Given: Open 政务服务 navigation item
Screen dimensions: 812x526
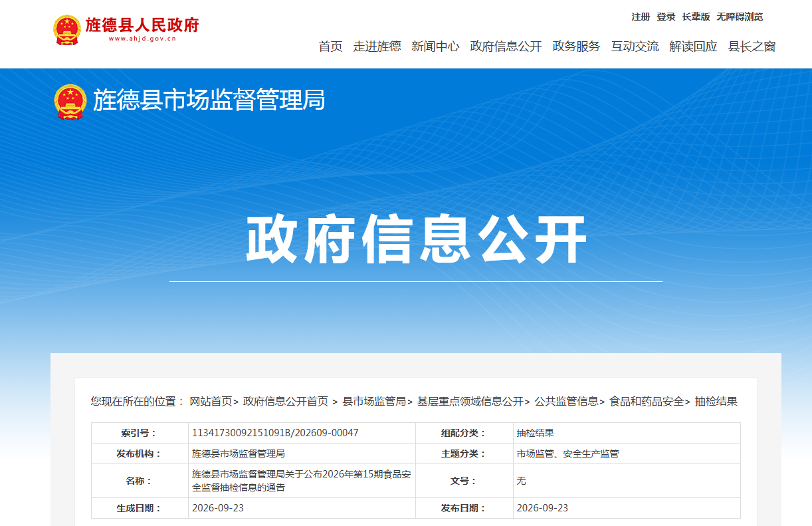Looking at the screenshot, I should coord(576,47).
